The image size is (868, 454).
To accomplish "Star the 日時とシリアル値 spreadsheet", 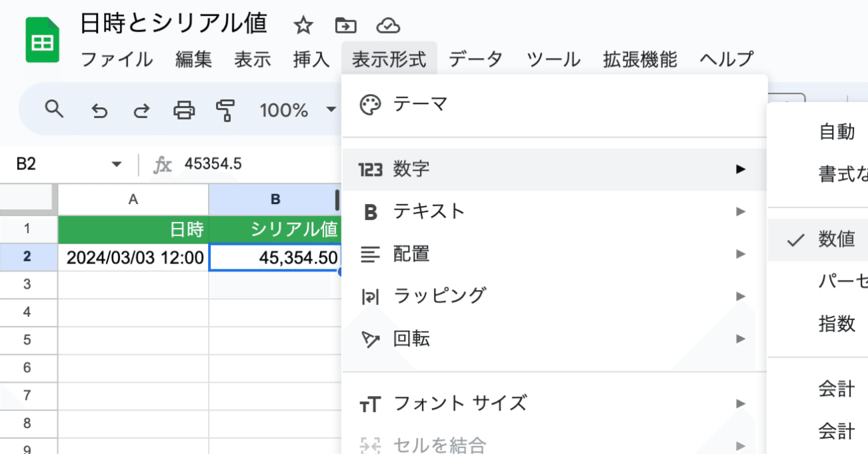I will 303,24.
